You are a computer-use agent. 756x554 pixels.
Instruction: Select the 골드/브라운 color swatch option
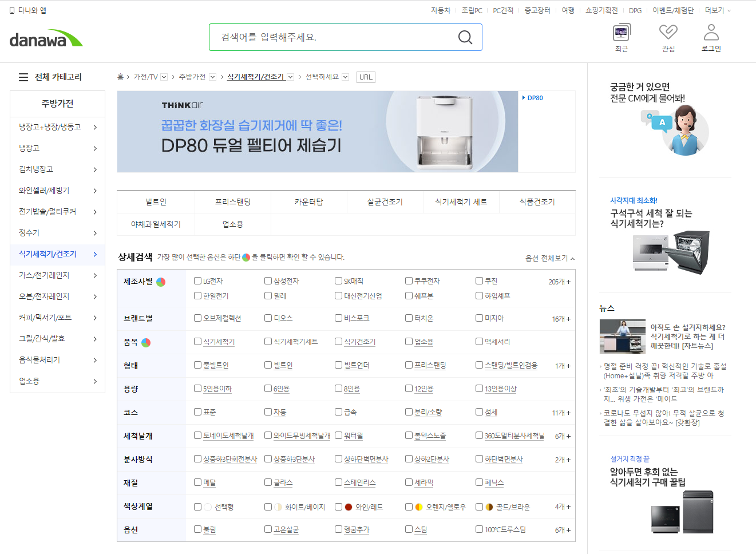[x=489, y=507]
